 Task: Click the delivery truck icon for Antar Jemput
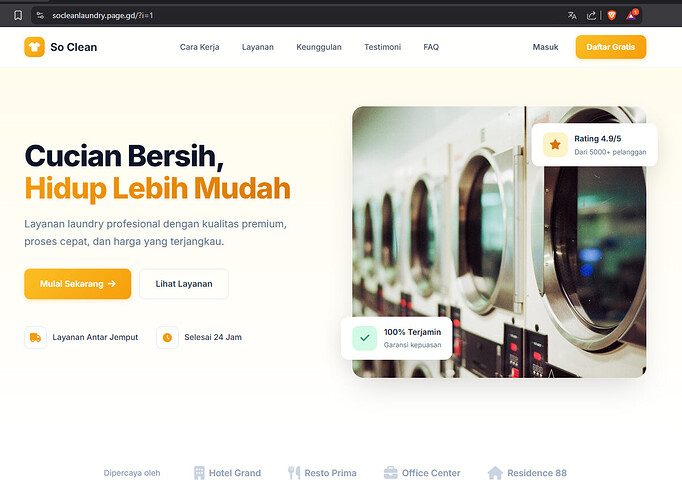coord(35,337)
